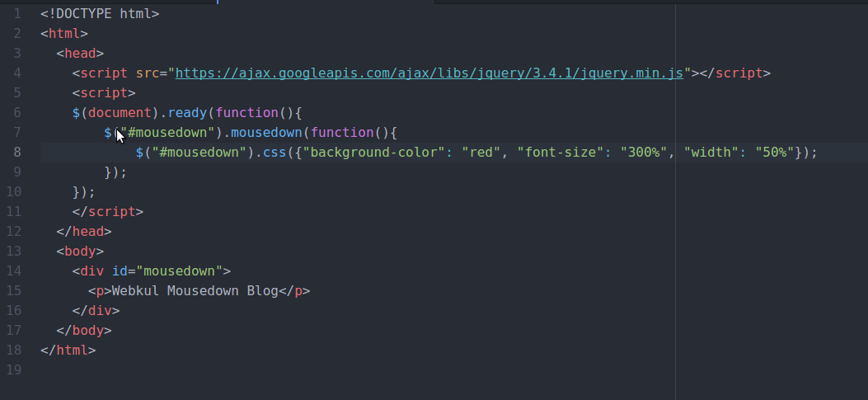Screen dimensions: 868x400
Task: Click gutter line number 8
Action: 17,153
